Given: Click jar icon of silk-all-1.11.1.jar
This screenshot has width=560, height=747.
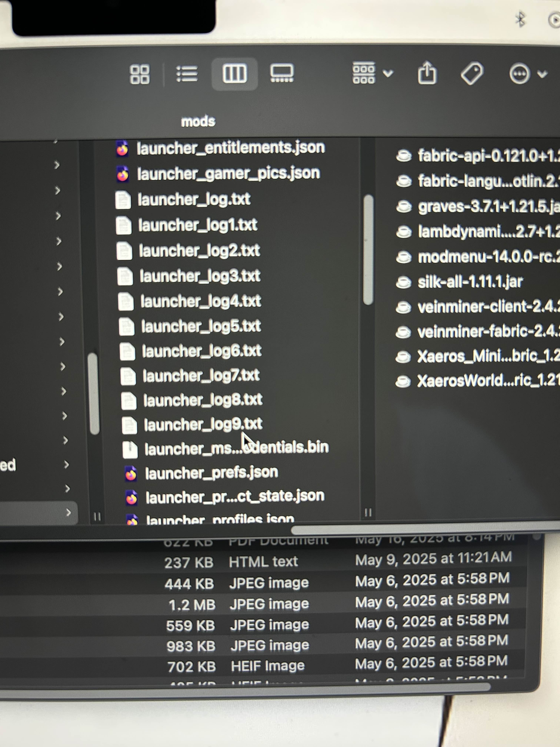Looking at the screenshot, I should click(404, 282).
